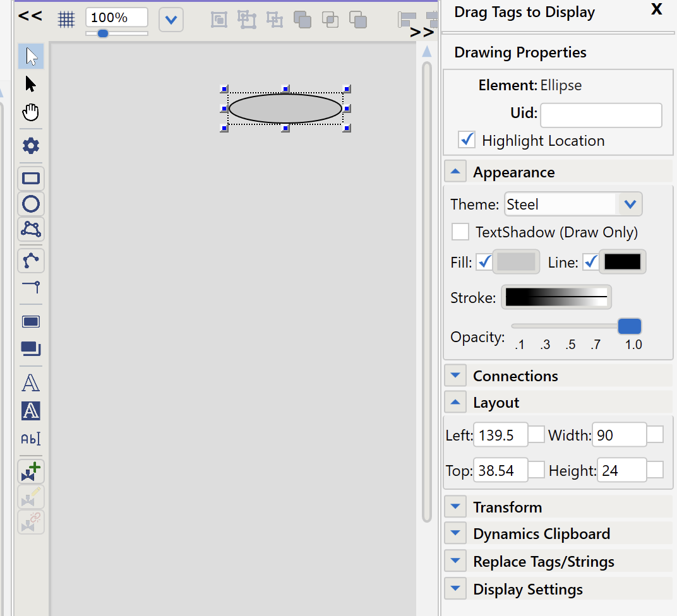Click the black Line color swatch

[622, 262]
